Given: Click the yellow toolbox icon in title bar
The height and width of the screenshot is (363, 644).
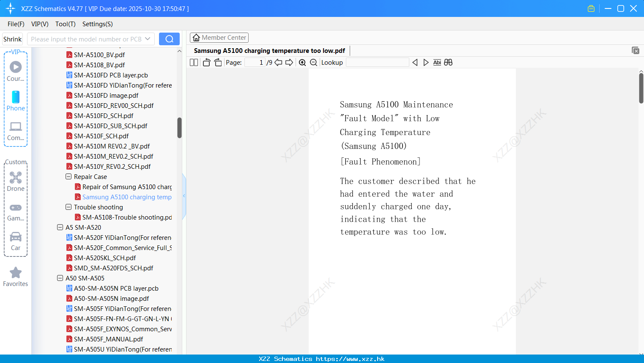Looking at the screenshot, I should click(591, 8).
